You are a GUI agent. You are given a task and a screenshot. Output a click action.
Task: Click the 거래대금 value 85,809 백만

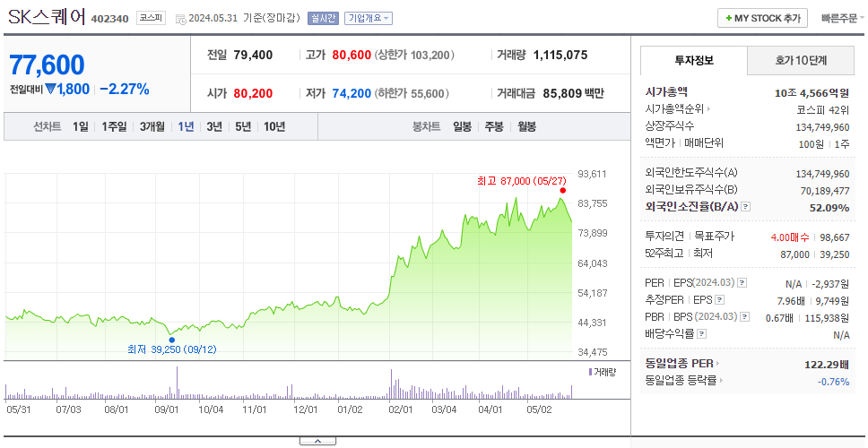coord(574,93)
